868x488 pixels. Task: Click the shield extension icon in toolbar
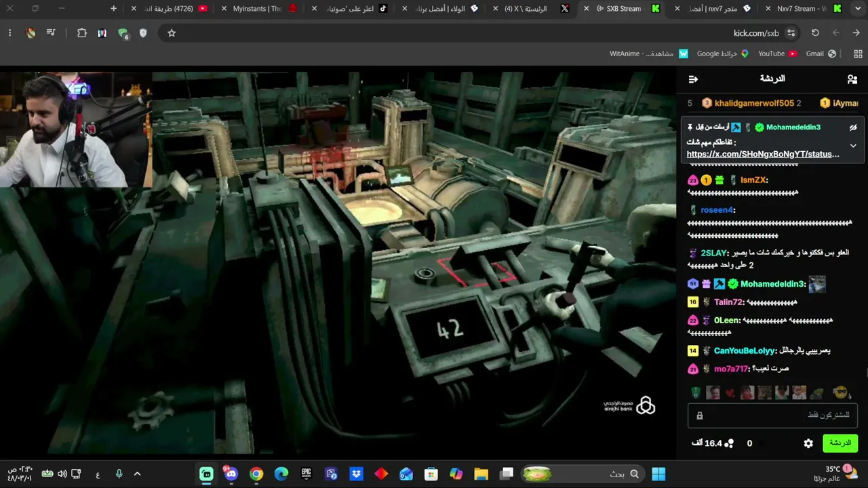[x=143, y=33]
